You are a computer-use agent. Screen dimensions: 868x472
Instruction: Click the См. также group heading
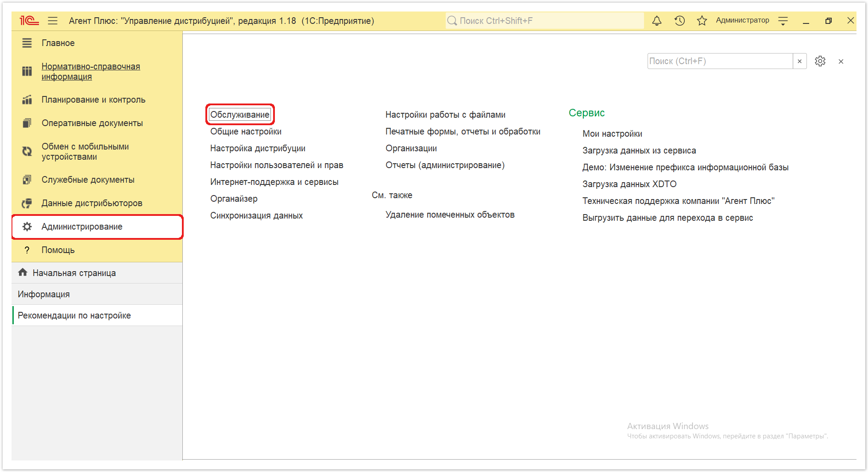coord(392,195)
